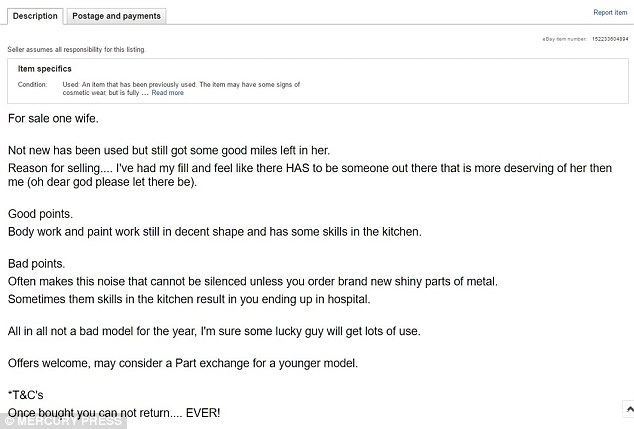This screenshot has height=429, width=634.
Task: Click the Mercury Press watermark
Action: point(63,421)
